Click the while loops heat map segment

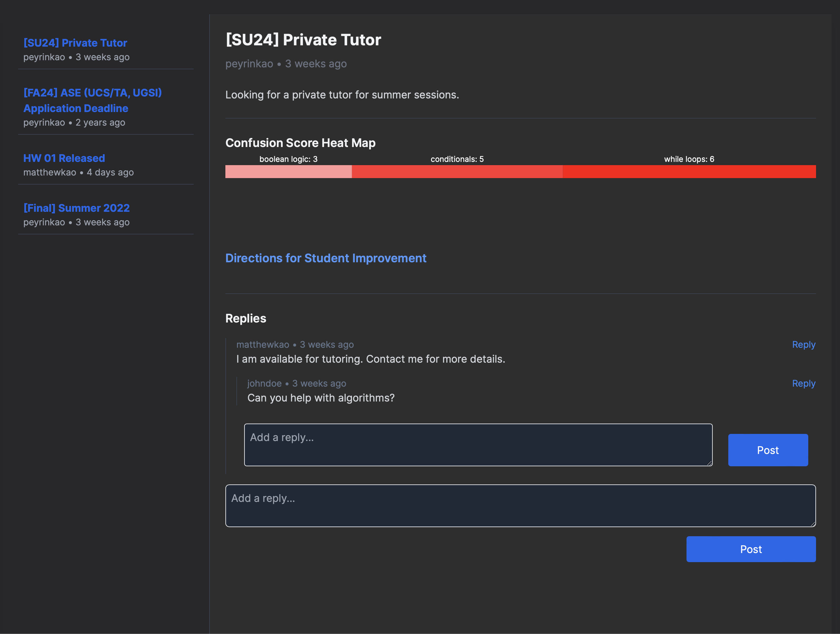[x=689, y=172]
